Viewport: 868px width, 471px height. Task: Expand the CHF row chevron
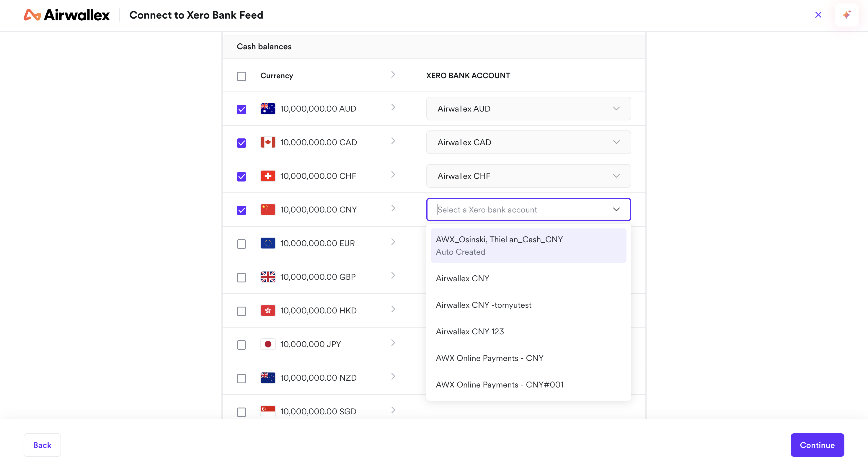[x=393, y=175]
